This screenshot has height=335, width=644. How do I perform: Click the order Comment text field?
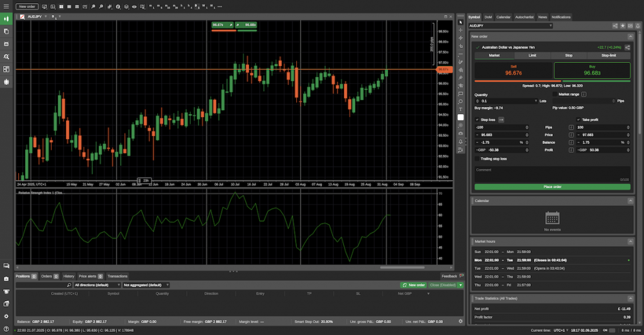click(552, 174)
